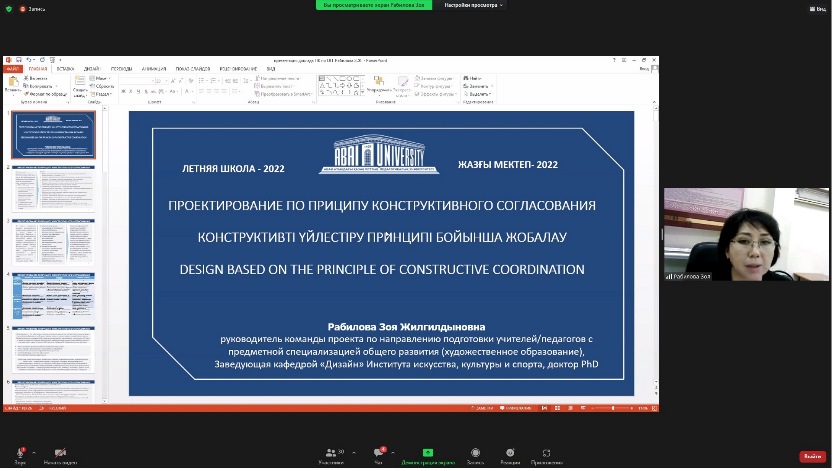Open the File tab in PowerPoint ribbon

point(14,69)
